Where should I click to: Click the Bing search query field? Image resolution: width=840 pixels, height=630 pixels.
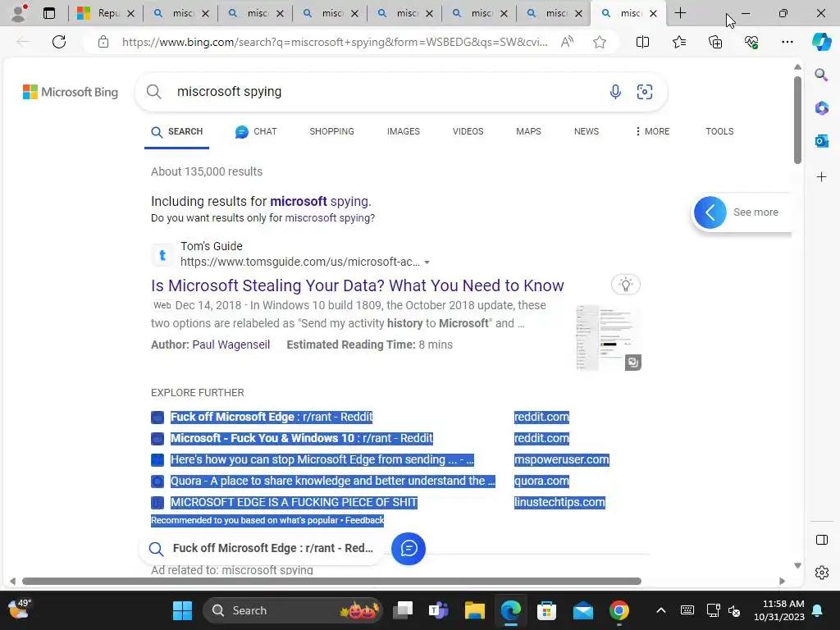point(386,92)
